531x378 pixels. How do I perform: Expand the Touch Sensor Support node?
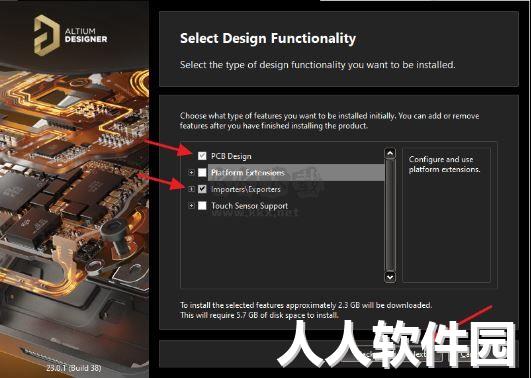191,206
